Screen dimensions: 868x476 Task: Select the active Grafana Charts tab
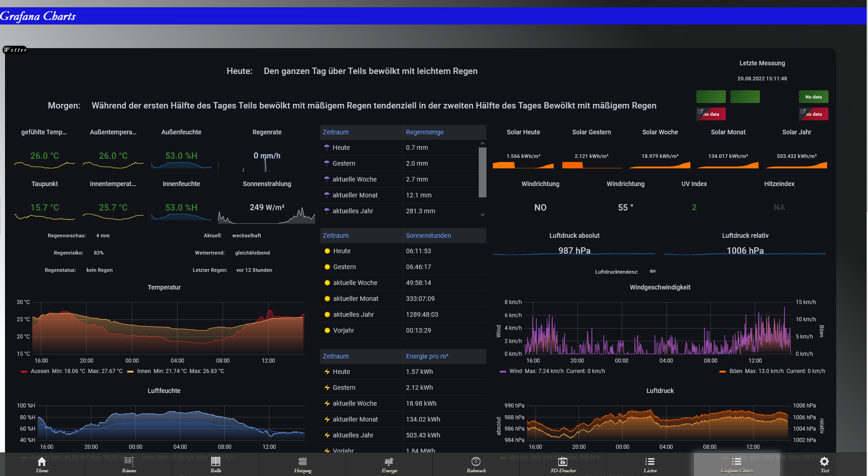point(737,464)
